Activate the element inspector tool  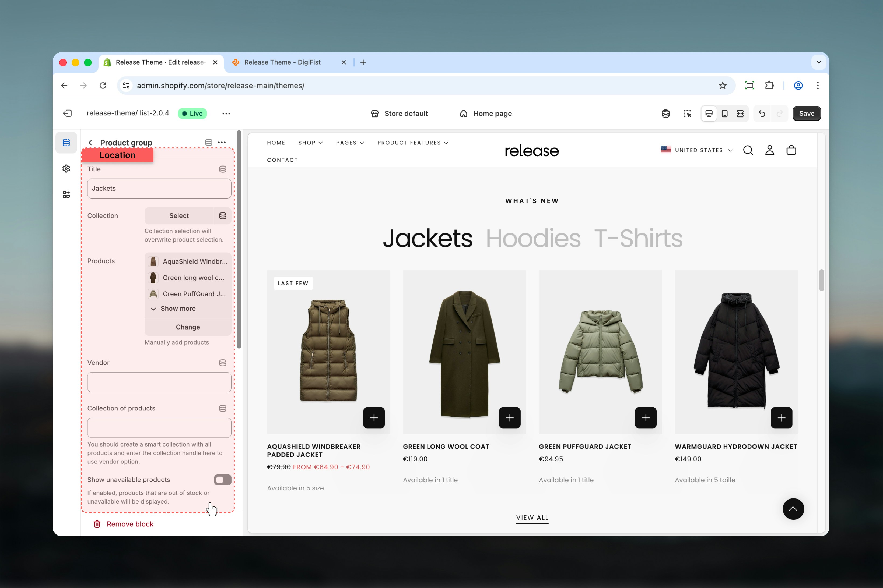[x=687, y=113]
